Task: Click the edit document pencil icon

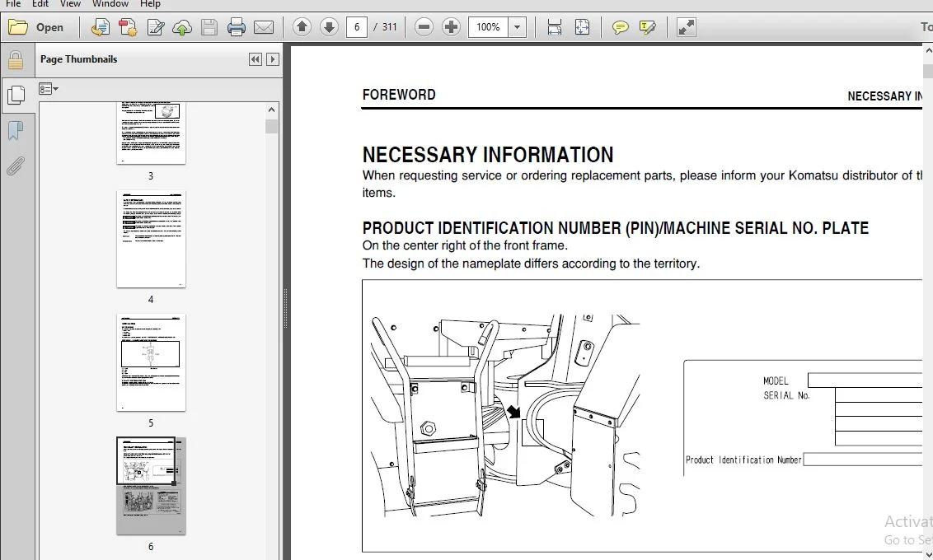Action: [155, 27]
